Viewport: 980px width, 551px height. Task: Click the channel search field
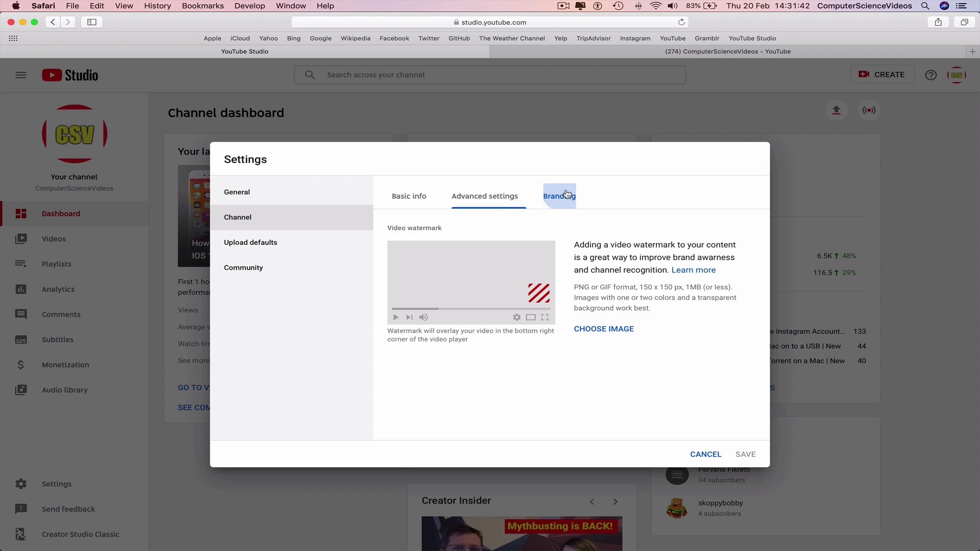(x=490, y=74)
